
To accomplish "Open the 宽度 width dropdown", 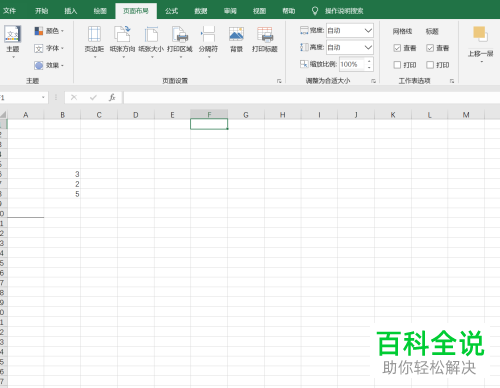I will pyautogui.click(x=368, y=31).
